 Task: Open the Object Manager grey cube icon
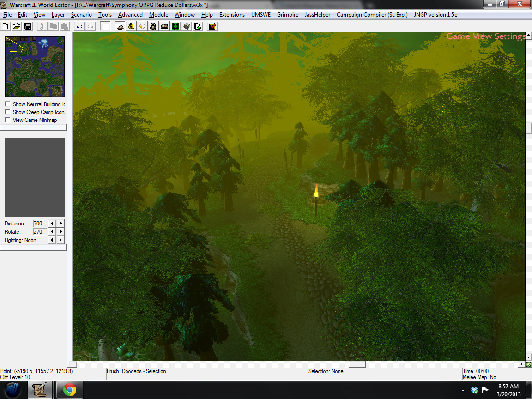click(187, 26)
